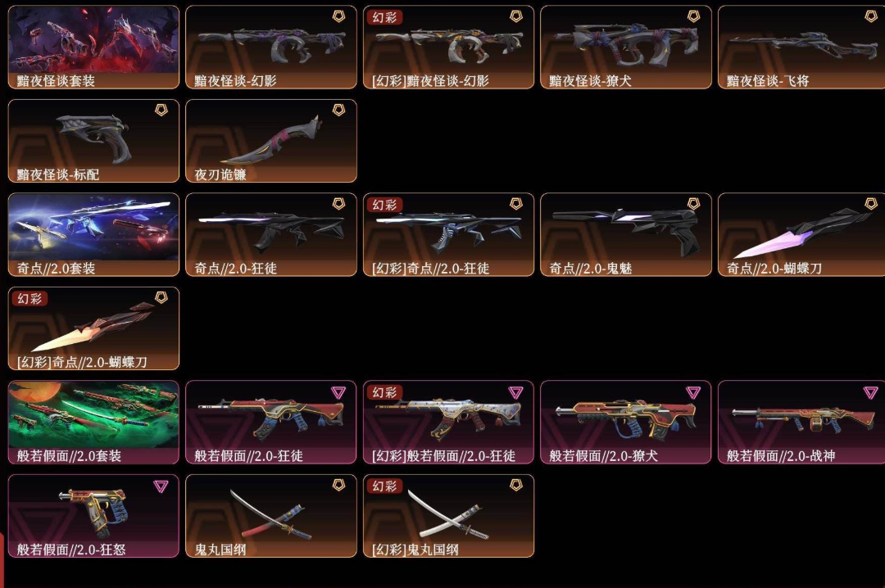885x588 pixels.
Task: Click the pink triangle icon on 般若假面//2.0-狂徒
Action: pyautogui.click(x=338, y=392)
